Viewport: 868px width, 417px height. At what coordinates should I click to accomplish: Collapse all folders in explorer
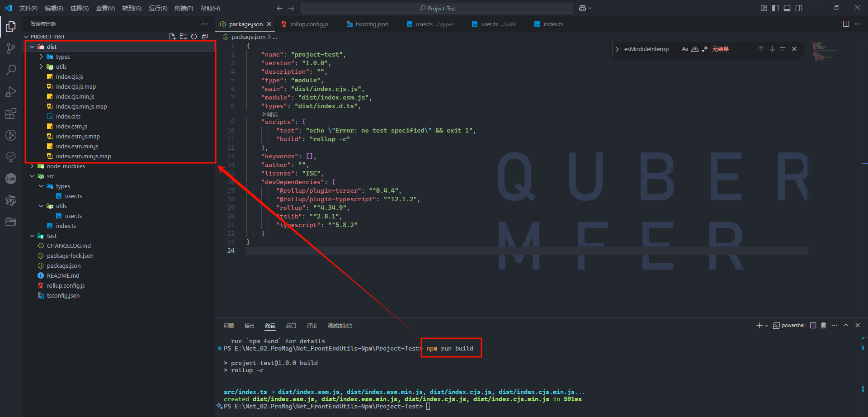point(205,37)
